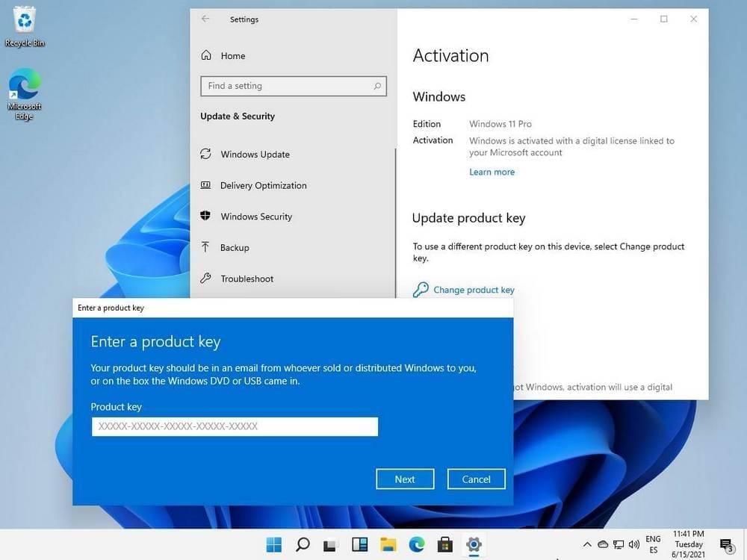Click the Change product key link
The height and width of the screenshot is (560, 747).
click(474, 290)
